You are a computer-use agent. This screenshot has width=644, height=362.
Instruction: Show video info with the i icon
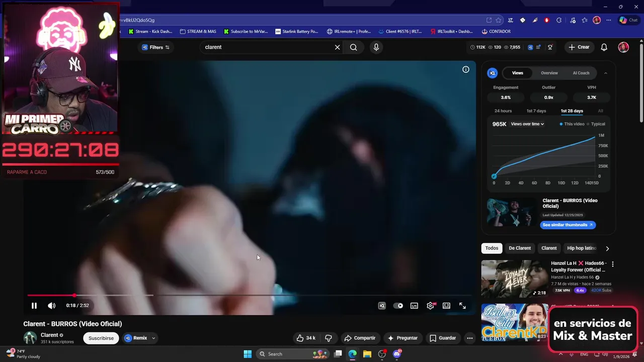click(466, 69)
